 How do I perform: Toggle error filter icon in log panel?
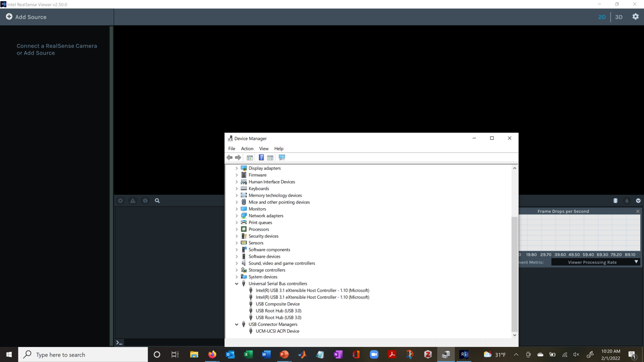[x=120, y=201]
